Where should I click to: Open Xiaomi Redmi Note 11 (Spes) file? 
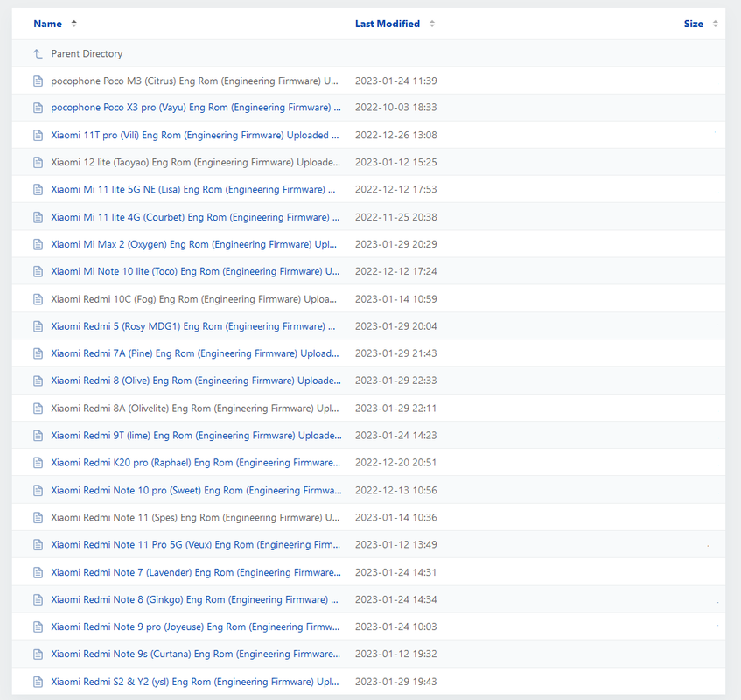pos(195,517)
